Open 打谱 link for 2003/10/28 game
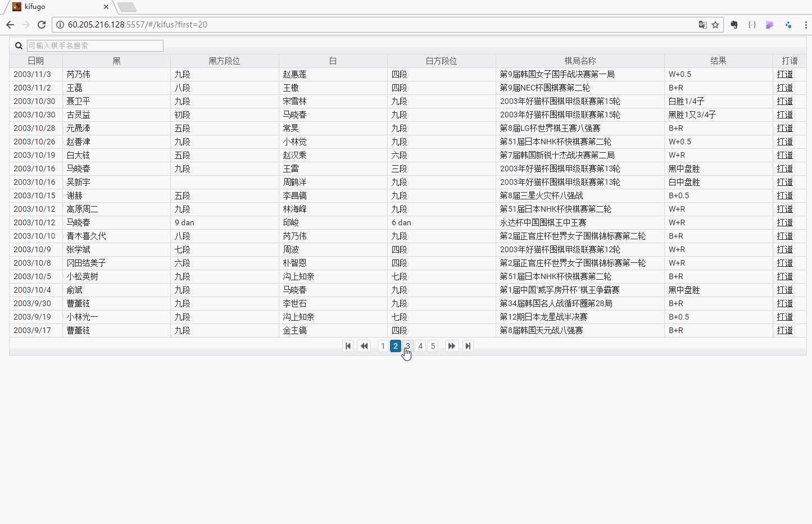The height and width of the screenshot is (524, 812). [x=785, y=128]
